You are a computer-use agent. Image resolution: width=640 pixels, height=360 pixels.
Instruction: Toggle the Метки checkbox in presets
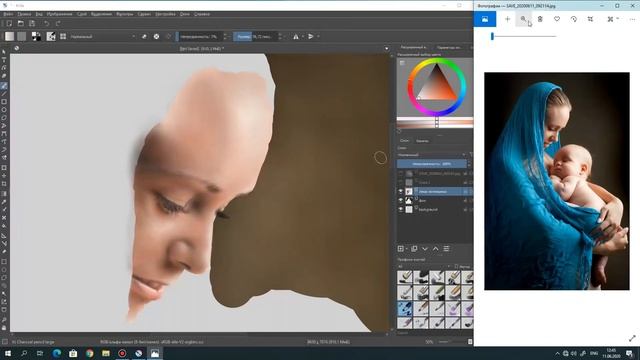pyautogui.click(x=456, y=266)
